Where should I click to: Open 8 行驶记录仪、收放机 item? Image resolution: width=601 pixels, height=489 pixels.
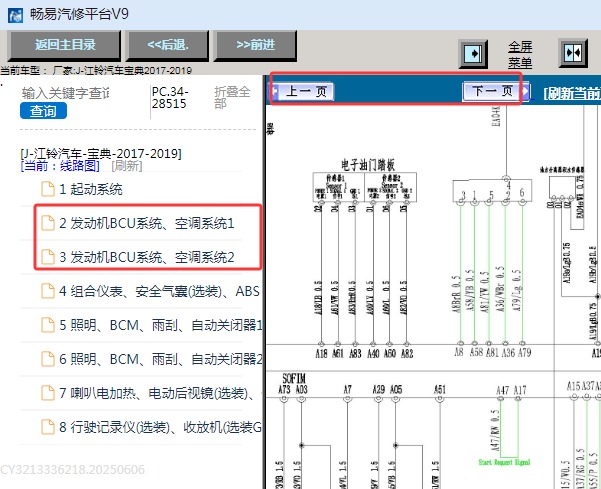tap(160, 427)
